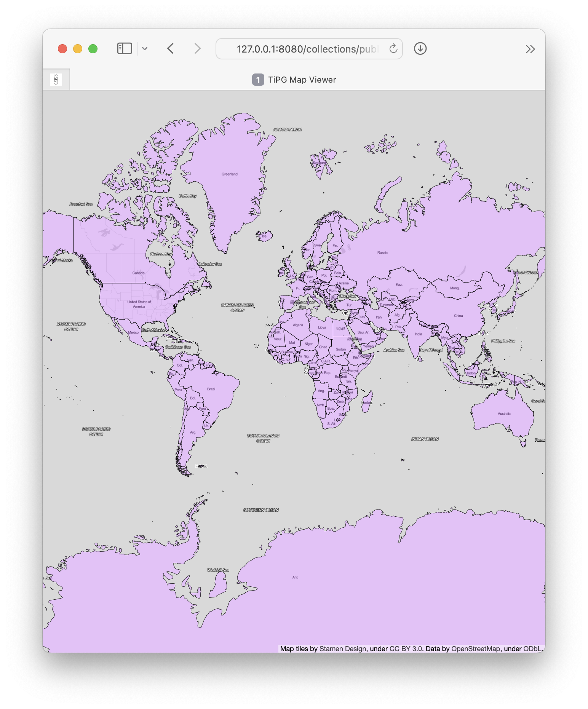Expand the tab group dropdown chevron
588x709 pixels.
coord(145,49)
